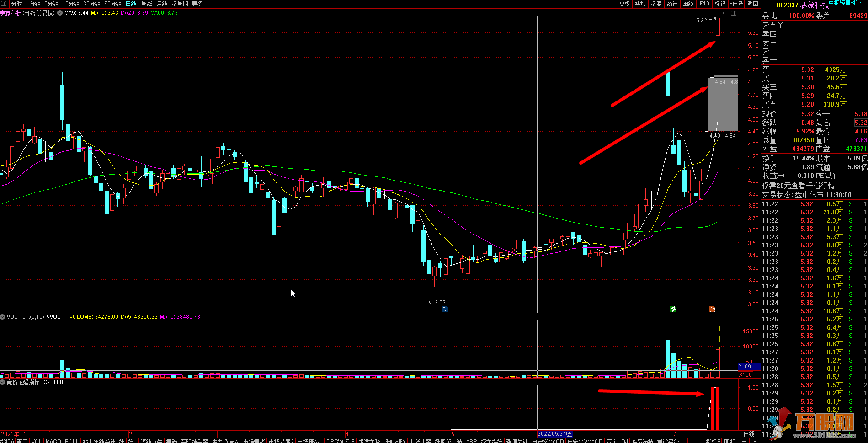Click 叠加 overlay button
This screenshot has height=443, width=868.
click(640, 4)
